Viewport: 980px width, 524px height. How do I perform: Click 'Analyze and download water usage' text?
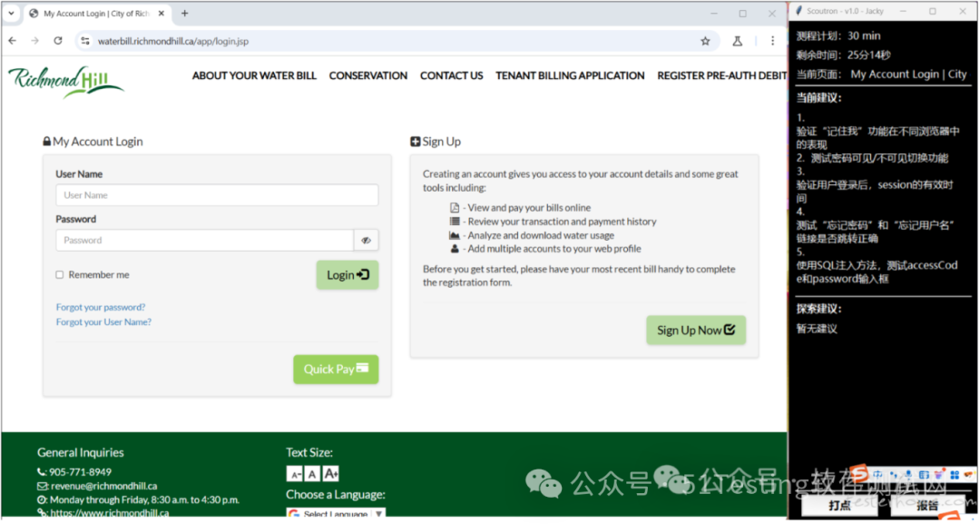[x=541, y=235]
